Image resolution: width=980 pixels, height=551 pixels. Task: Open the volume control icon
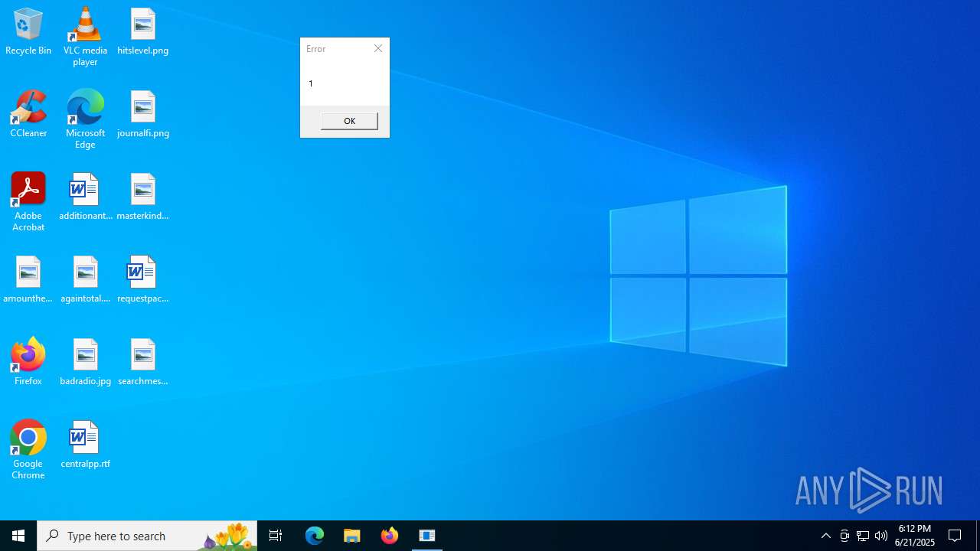click(881, 536)
